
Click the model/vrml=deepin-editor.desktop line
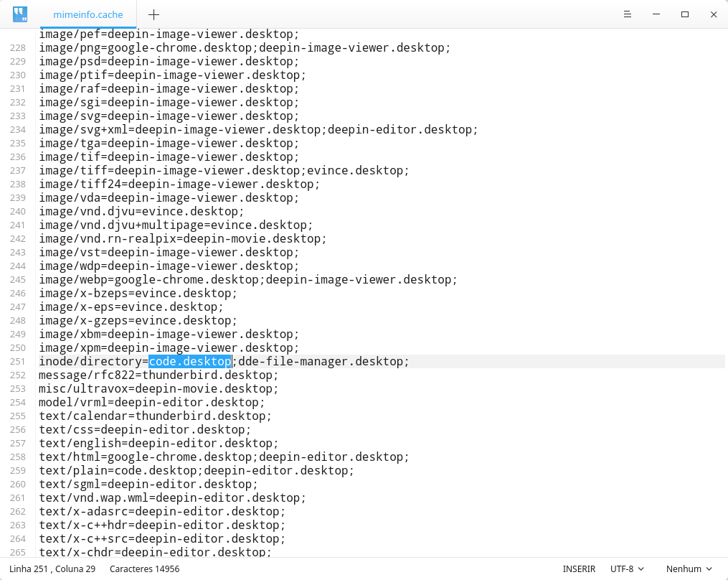[x=152, y=403]
